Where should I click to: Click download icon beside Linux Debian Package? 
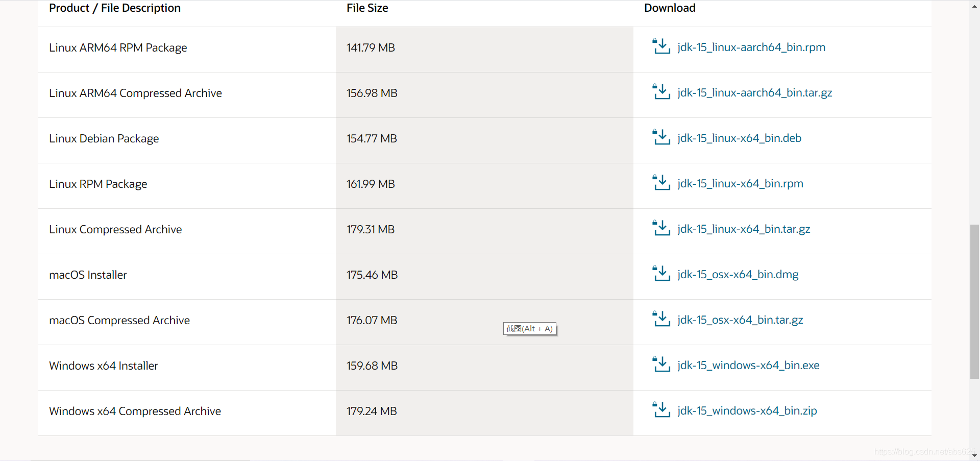[x=661, y=137]
